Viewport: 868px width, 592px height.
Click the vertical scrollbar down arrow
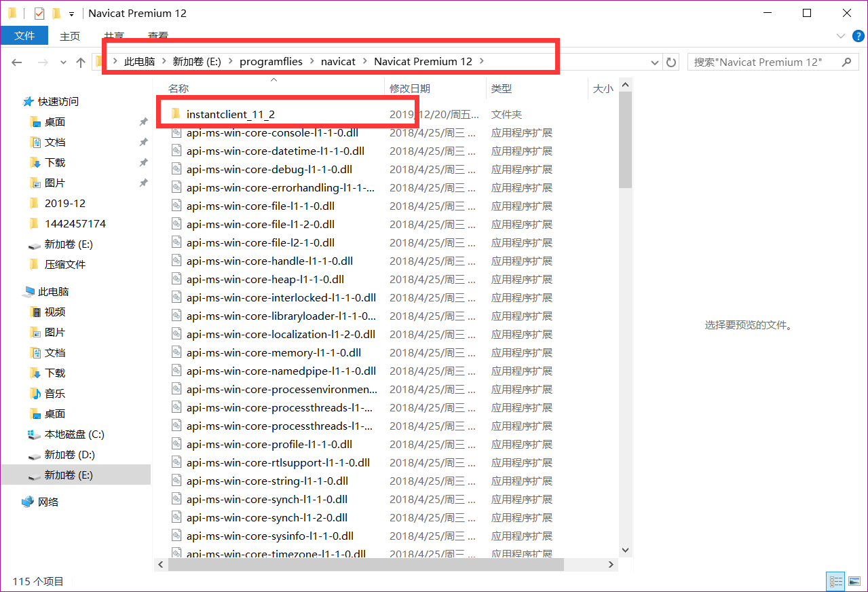625,551
